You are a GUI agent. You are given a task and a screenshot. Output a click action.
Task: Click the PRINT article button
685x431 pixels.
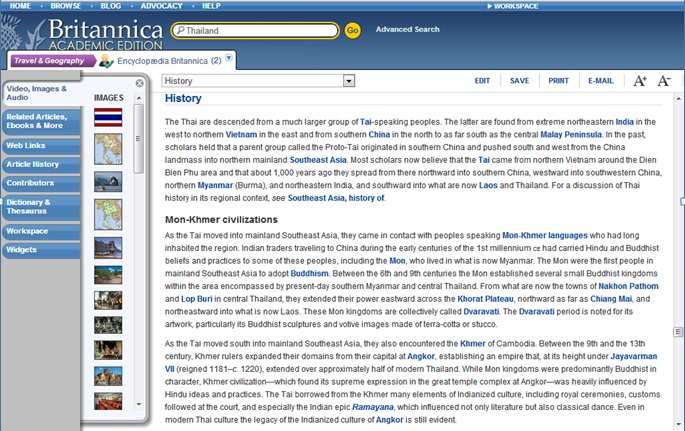pyautogui.click(x=558, y=81)
